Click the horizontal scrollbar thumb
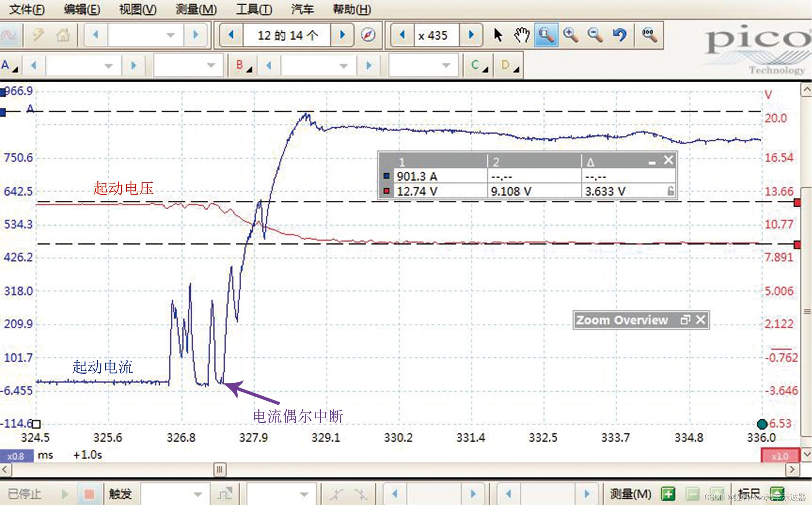 click(x=220, y=469)
